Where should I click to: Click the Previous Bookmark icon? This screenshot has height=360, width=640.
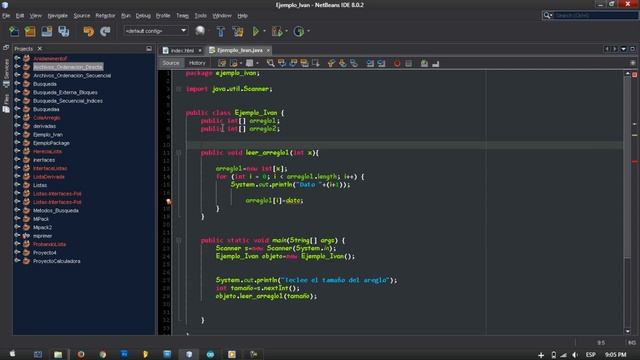pyautogui.click(x=331, y=63)
